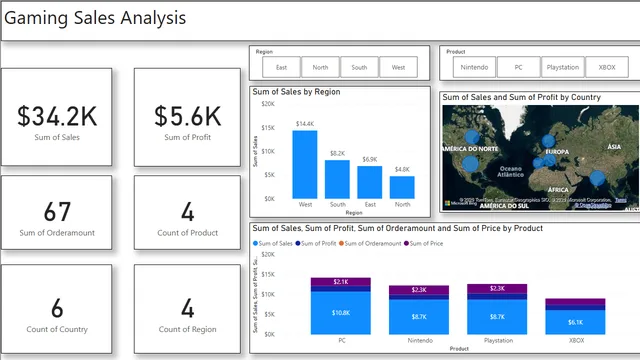
Task: Click the northern North America map bubble
Action: (472, 138)
